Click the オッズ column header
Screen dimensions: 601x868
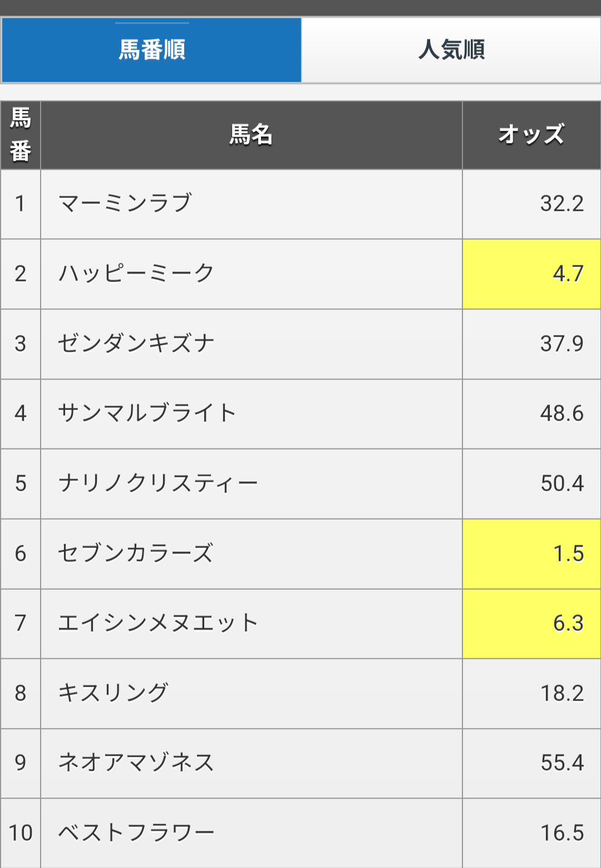pos(532,135)
